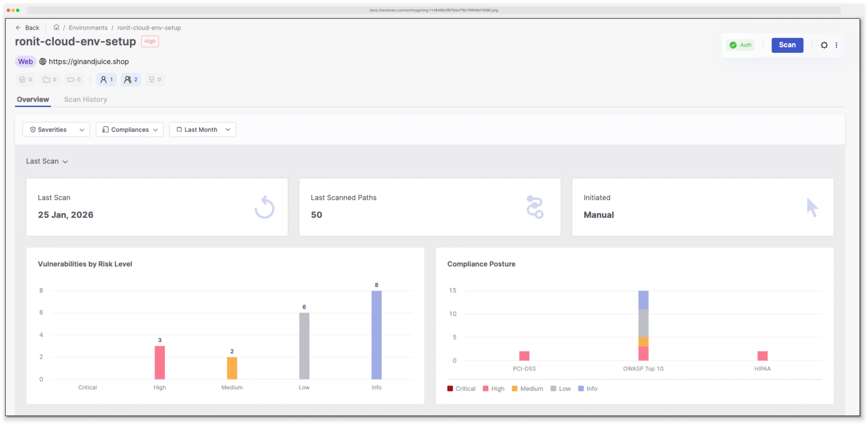
Task: Open the Severities filter dropdown
Action: 56,129
